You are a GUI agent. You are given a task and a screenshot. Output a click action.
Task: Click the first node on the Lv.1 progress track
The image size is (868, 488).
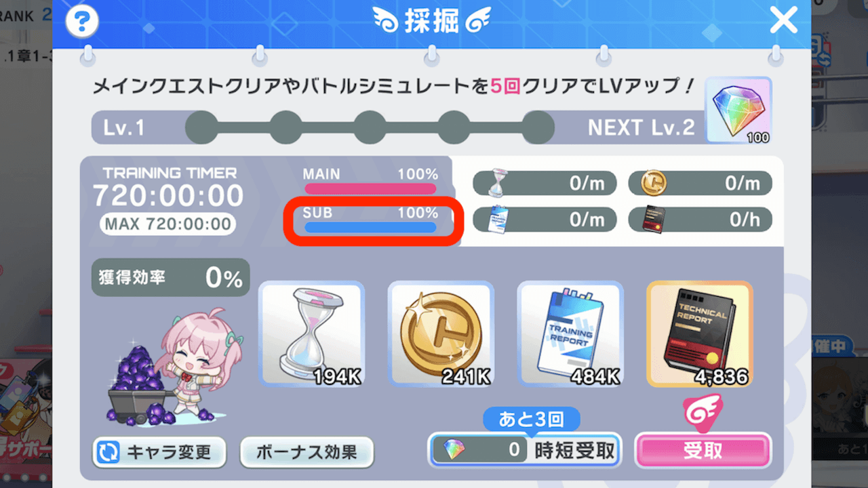coord(201,127)
